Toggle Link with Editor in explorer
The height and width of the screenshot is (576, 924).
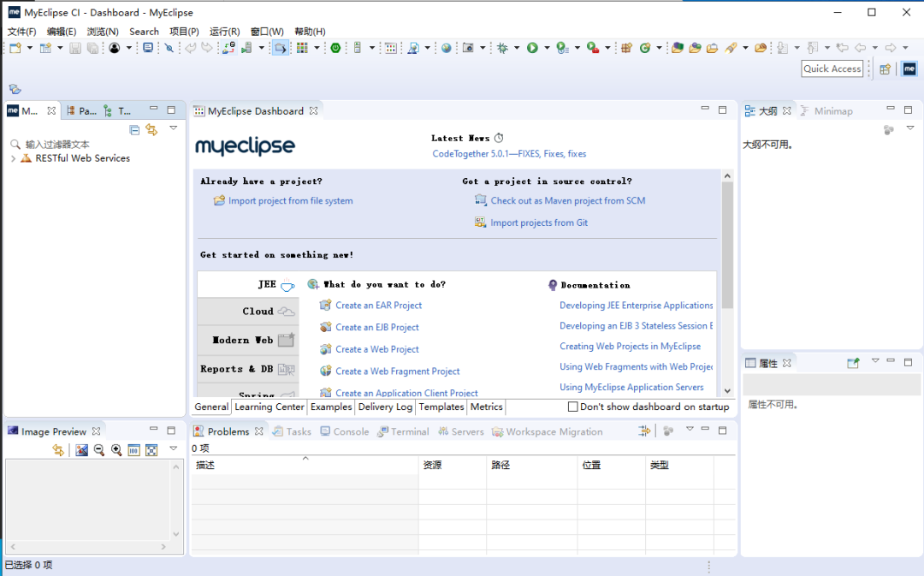point(151,130)
